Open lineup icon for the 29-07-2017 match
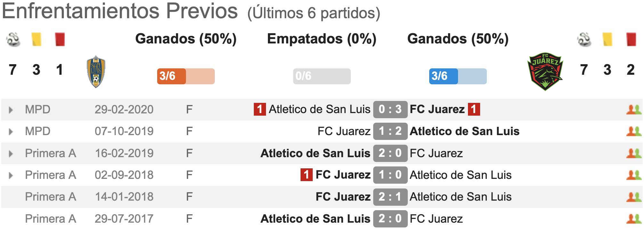Image resolution: width=644 pixels, height=230 pixels. click(x=633, y=219)
